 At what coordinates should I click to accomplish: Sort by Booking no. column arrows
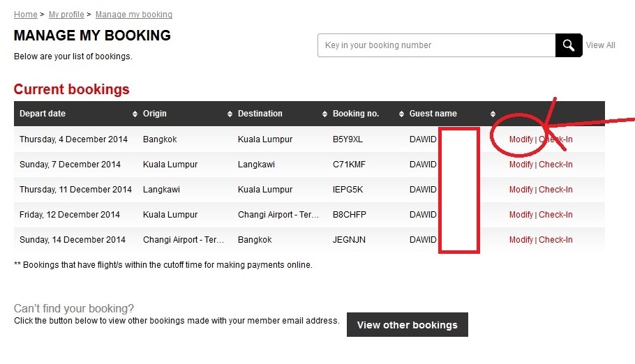[401, 114]
